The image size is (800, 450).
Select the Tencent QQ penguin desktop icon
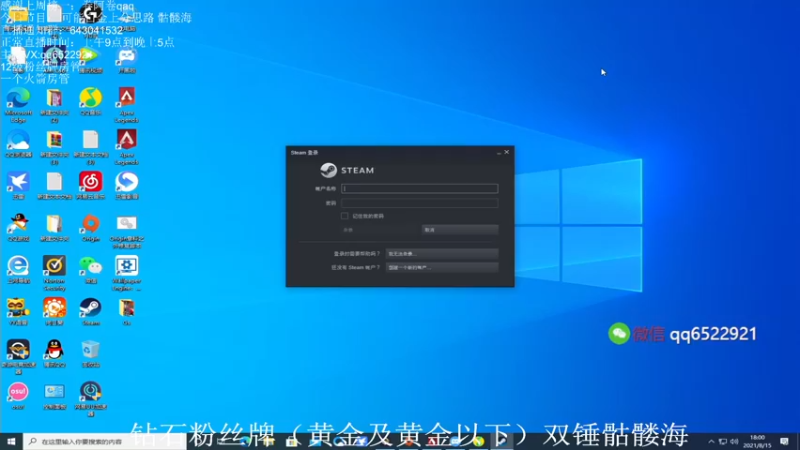coord(54,354)
